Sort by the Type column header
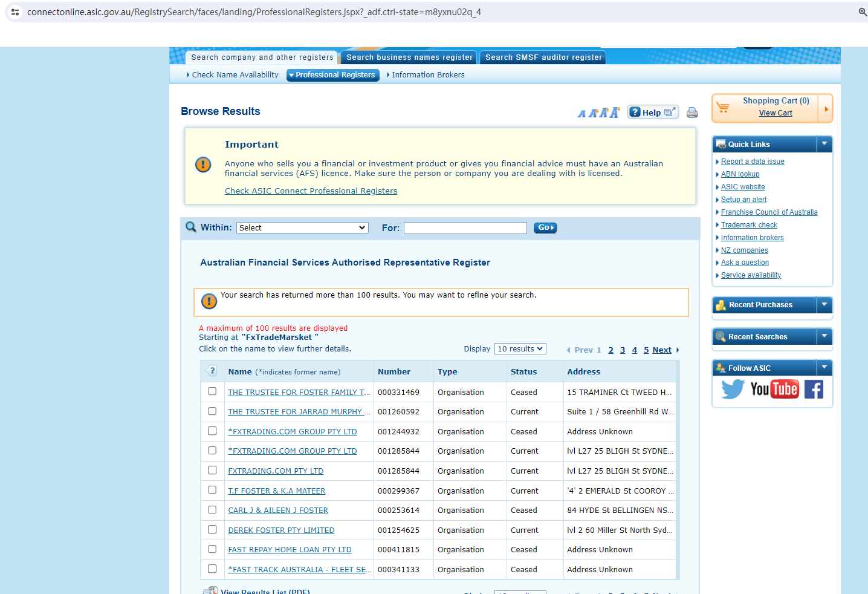The height and width of the screenshot is (594, 868). tap(447, 372)
